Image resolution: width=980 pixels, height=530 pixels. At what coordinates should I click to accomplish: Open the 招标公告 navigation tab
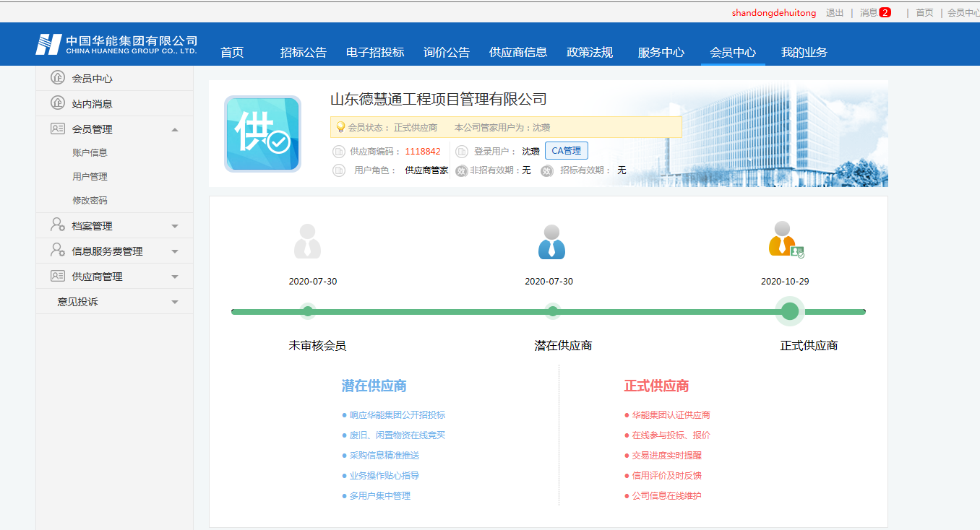point(304,52)
